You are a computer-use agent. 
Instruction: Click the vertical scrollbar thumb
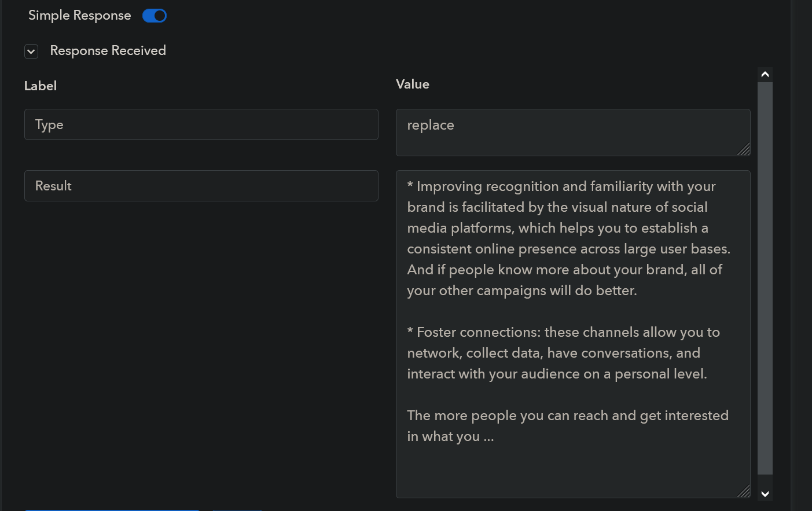click(765, 278)
